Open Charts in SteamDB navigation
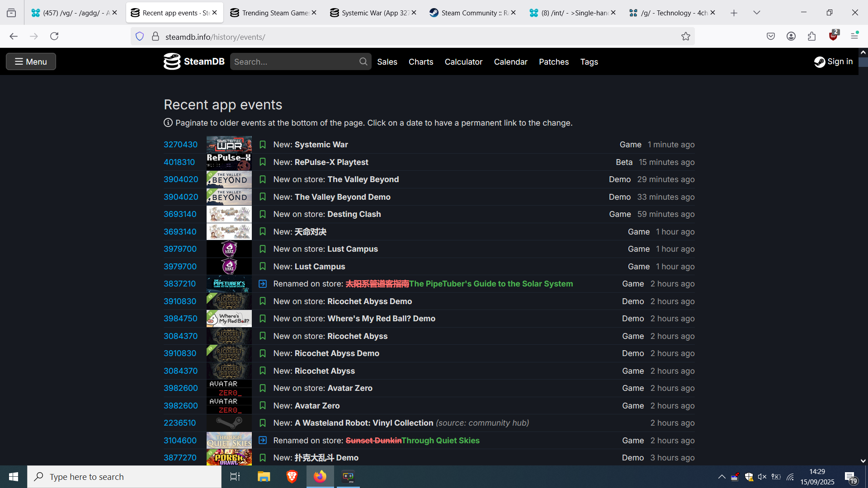 tap(421, 61)
